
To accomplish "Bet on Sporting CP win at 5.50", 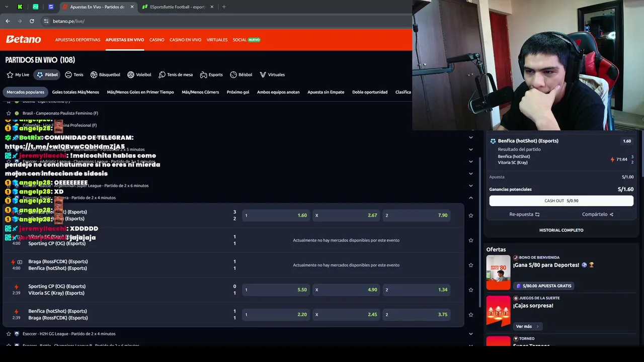I will pos(276,290).
